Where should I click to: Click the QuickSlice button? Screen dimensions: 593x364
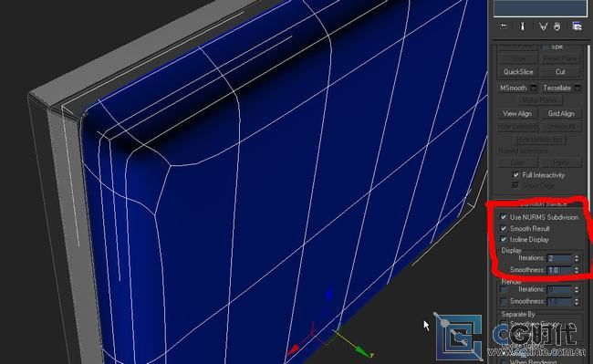(x=518, y=72)
